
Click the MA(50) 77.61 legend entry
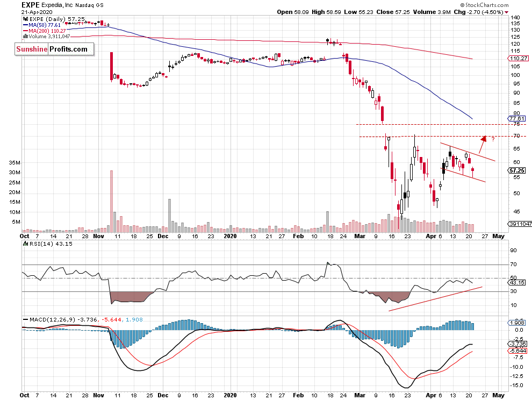pos(45,25)
